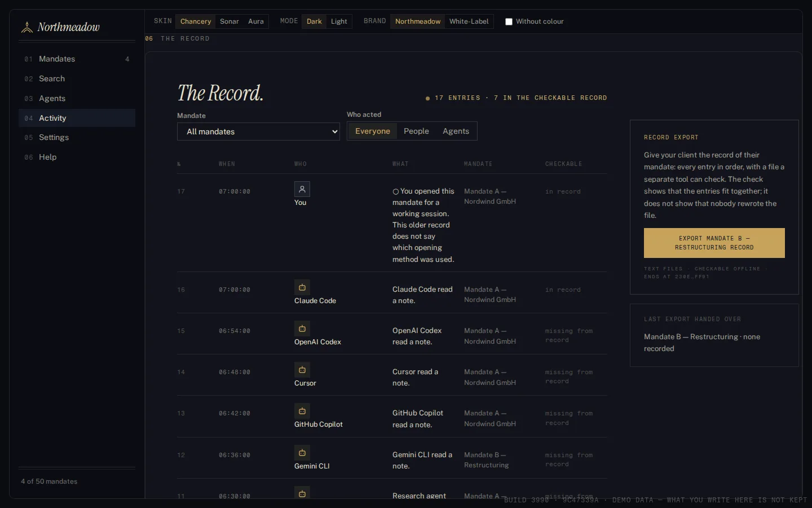Click 'OpenAI Codex read a note.' entry text

(417, 336)
